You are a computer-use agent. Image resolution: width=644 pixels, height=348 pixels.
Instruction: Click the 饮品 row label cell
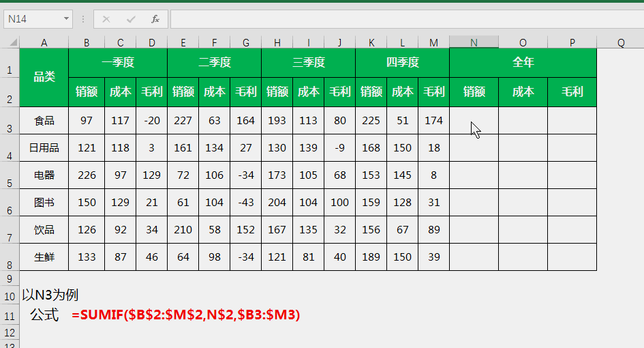44,229
